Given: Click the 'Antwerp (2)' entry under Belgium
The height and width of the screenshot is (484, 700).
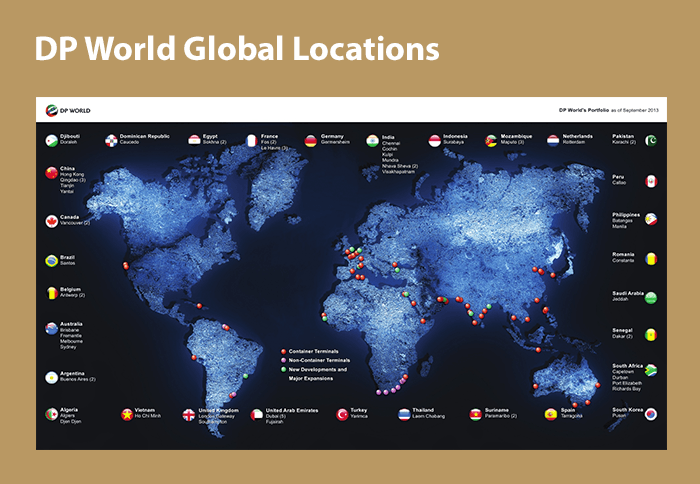Looking at the screenshot, I should click(x=72, y=295).
